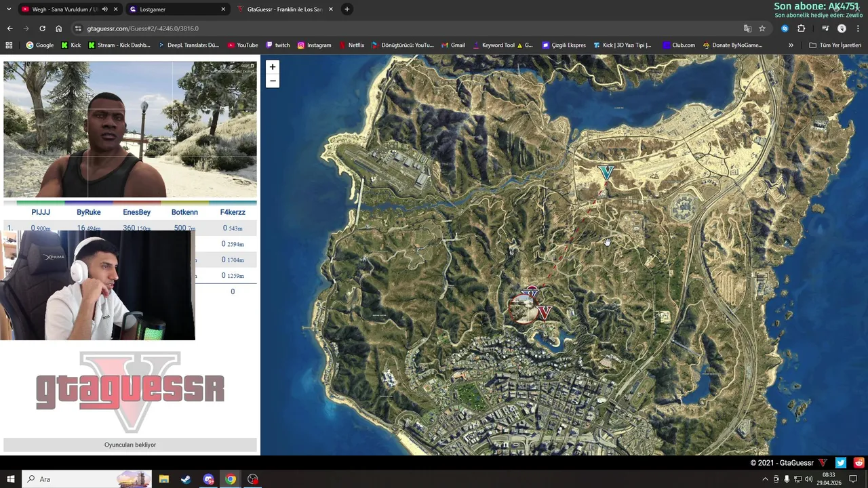Open Chrome from taskbar

[231, 479]
